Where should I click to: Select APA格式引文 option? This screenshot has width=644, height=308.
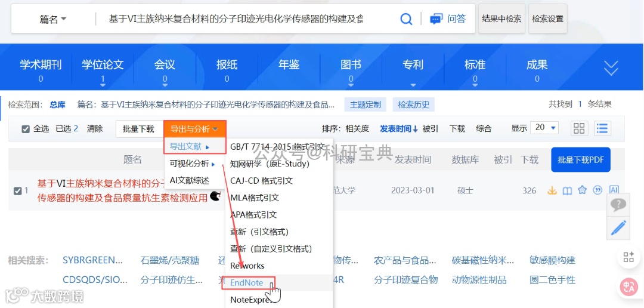(x=253, y=215)
